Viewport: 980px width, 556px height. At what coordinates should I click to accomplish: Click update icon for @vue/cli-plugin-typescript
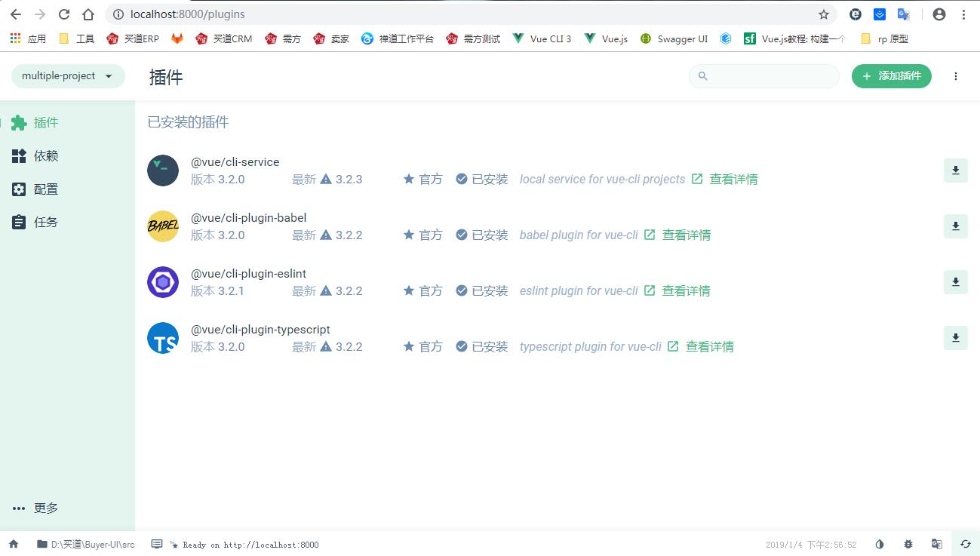pyautogui.click(x=955, y=338)
